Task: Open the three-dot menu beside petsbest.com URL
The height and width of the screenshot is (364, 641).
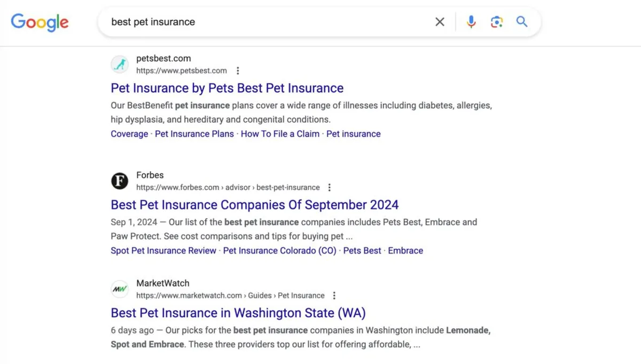Action: click(238, 70)
